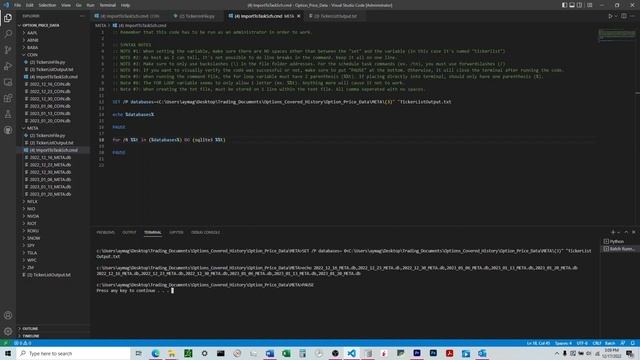Viewport: 640px width, 360px height.
Task: Open Adobe Acrobat from the taskbar
Action: point(449,353)
